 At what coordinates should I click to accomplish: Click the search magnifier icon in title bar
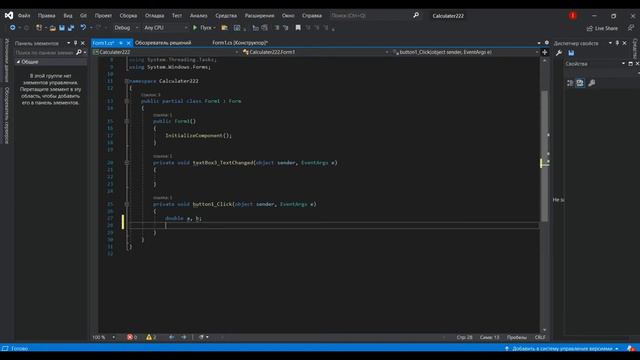[x=416, y=16]
